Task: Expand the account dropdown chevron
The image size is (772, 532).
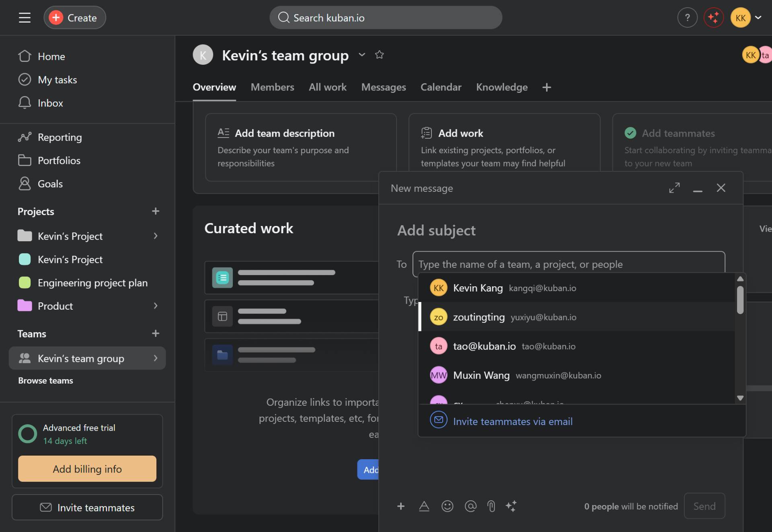Action: 758,18
